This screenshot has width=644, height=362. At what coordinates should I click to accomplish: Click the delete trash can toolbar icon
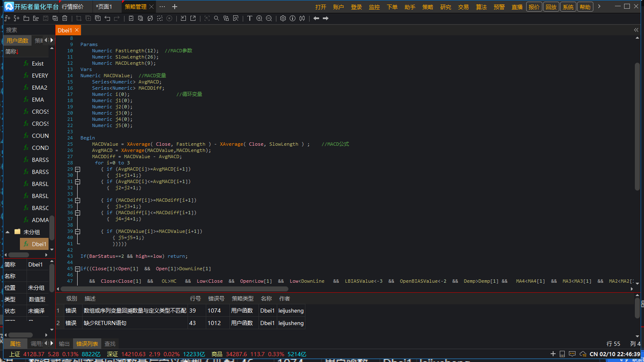pos(65,18)
